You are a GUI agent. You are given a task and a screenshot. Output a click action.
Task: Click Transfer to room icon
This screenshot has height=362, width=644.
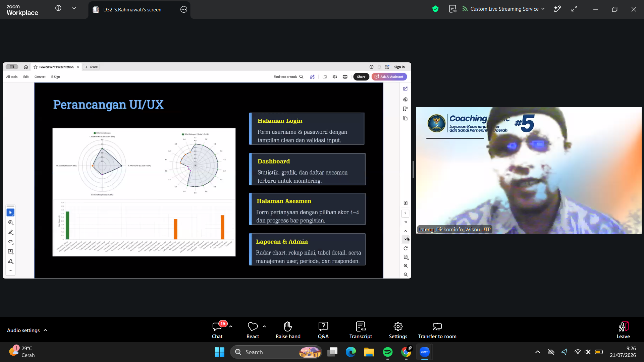[x=437, y=326]
